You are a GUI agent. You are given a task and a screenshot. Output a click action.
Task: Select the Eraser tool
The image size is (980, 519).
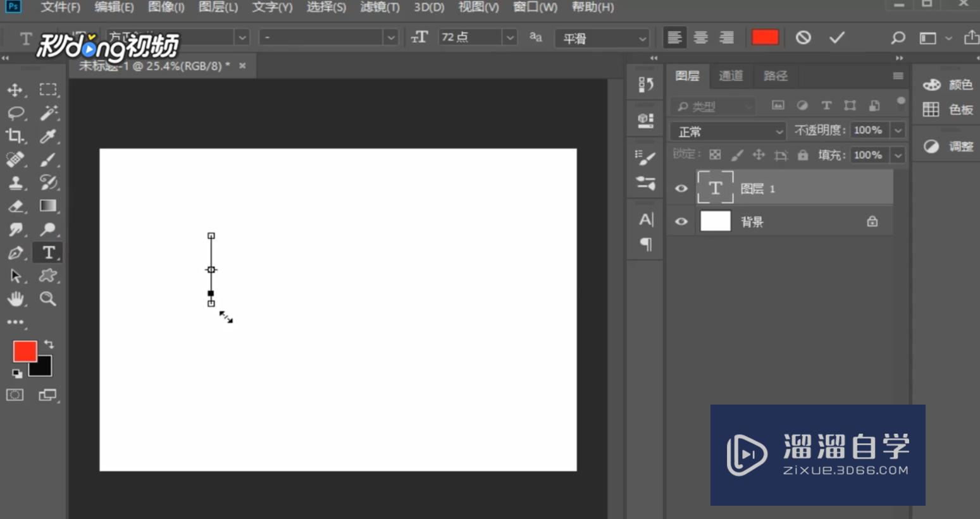[x=15, y=206]
